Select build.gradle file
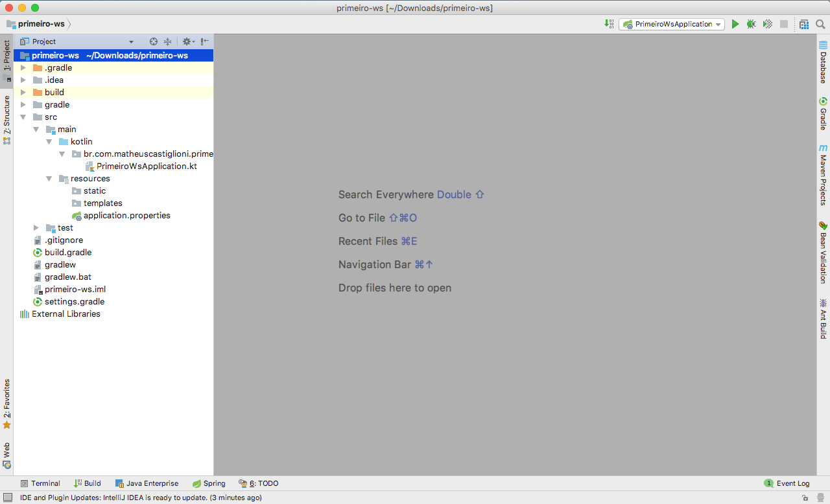 point(62,252)
